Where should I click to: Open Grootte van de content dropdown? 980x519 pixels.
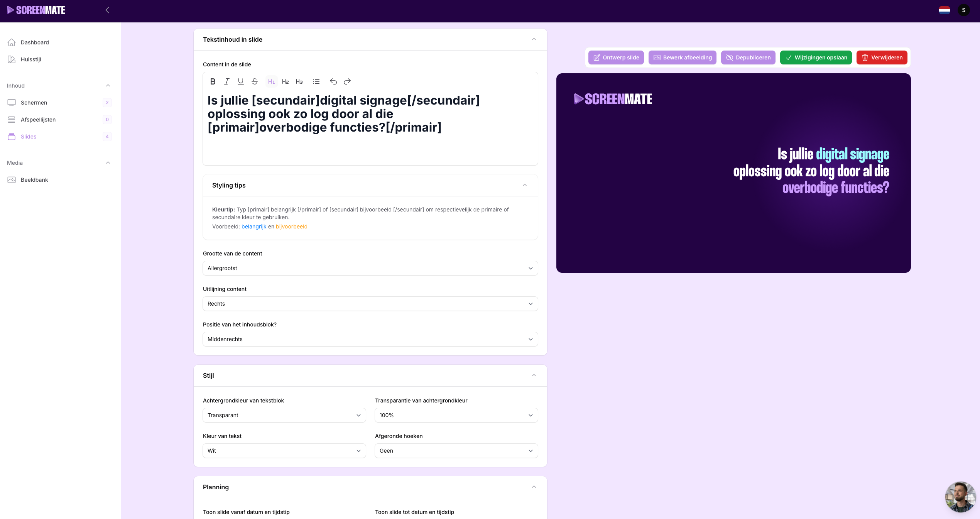tap(370, 268)
